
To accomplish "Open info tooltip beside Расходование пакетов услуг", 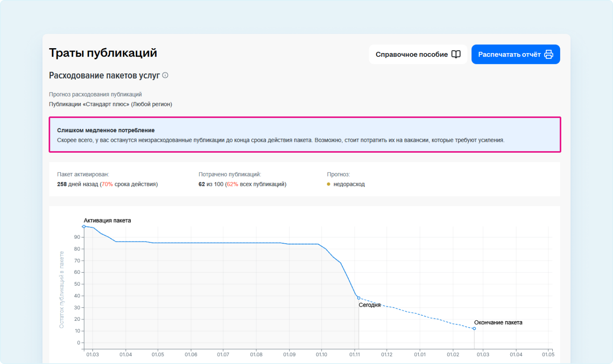I will 165,75.
